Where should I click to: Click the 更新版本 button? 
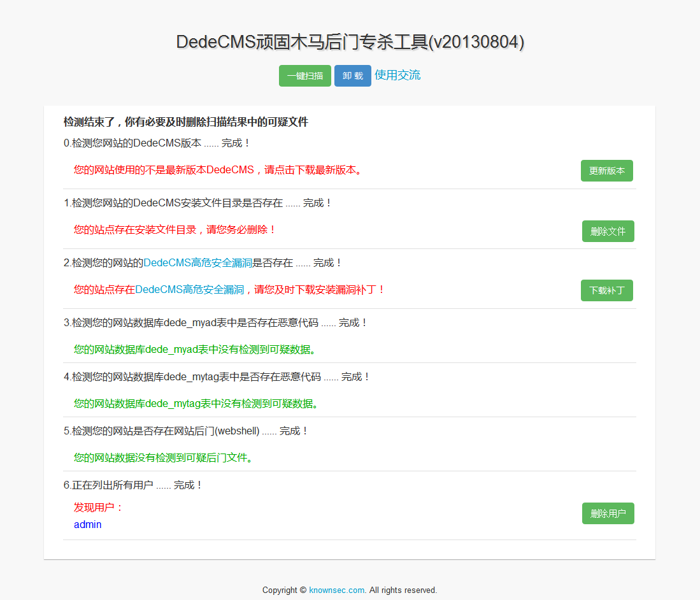pyautogui.click(x=607, y=171)
